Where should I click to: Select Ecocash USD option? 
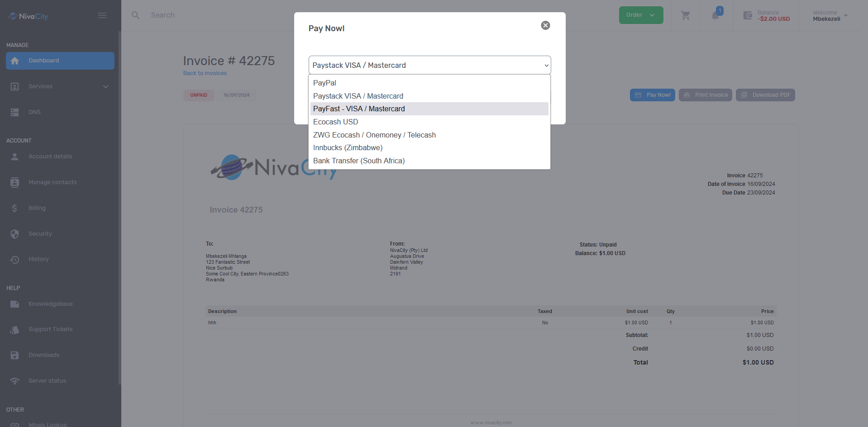(429, 122)
